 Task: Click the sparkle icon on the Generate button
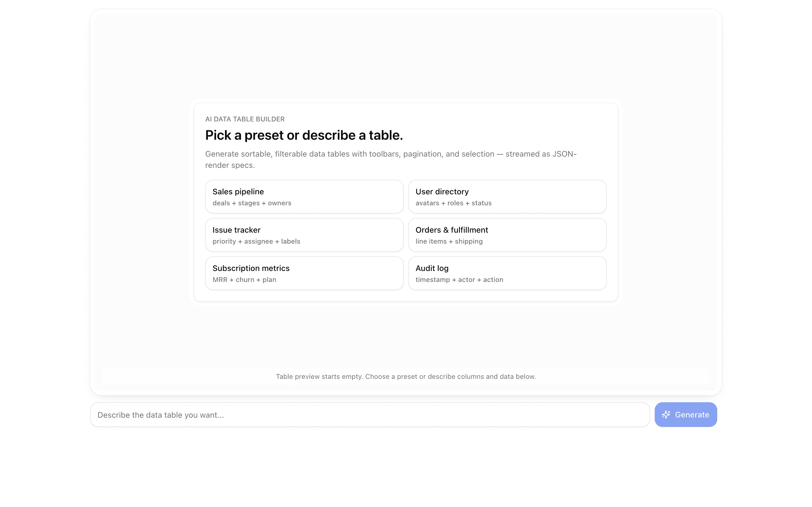point(666,414)
